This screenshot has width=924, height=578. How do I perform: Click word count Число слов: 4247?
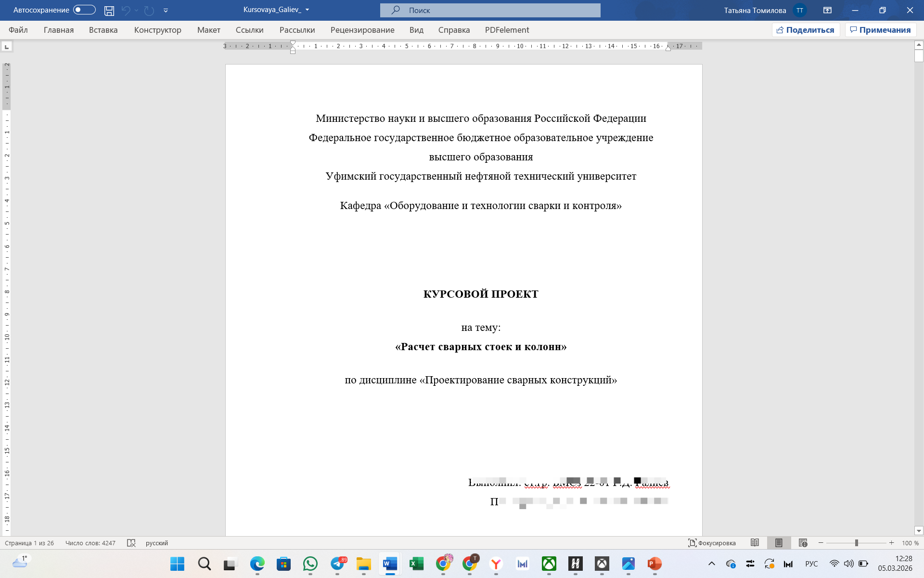91,543
